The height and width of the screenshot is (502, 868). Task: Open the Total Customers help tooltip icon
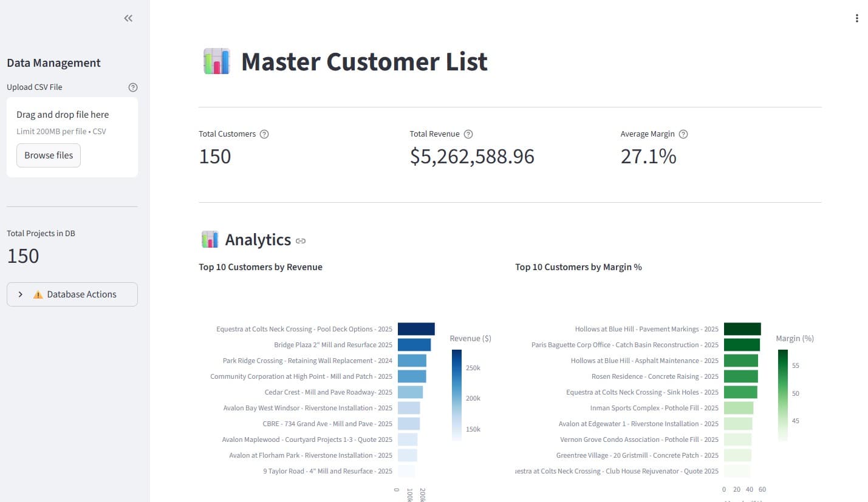pyautogui.click(x=264, y=134)
